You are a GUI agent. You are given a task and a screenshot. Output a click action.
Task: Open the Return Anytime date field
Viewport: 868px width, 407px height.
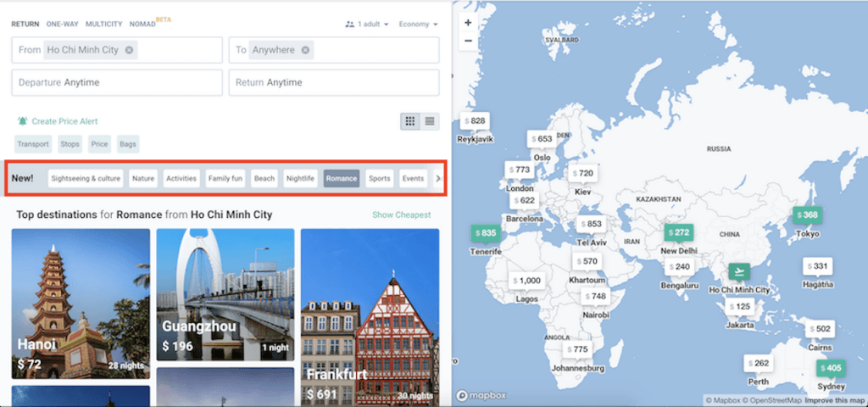click(x=334, y=82)
